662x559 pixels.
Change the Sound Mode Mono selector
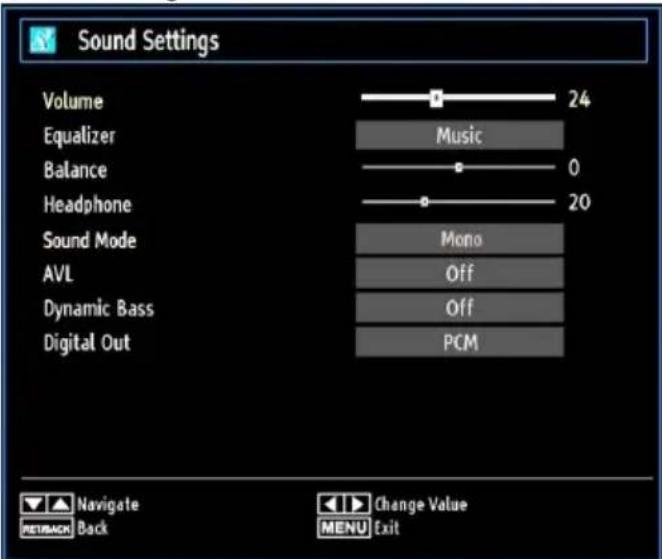point(459,239)
